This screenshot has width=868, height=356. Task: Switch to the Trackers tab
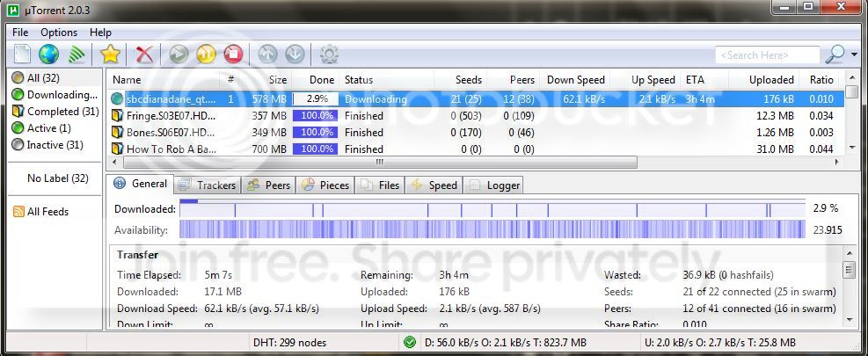(x=208, y=185)
